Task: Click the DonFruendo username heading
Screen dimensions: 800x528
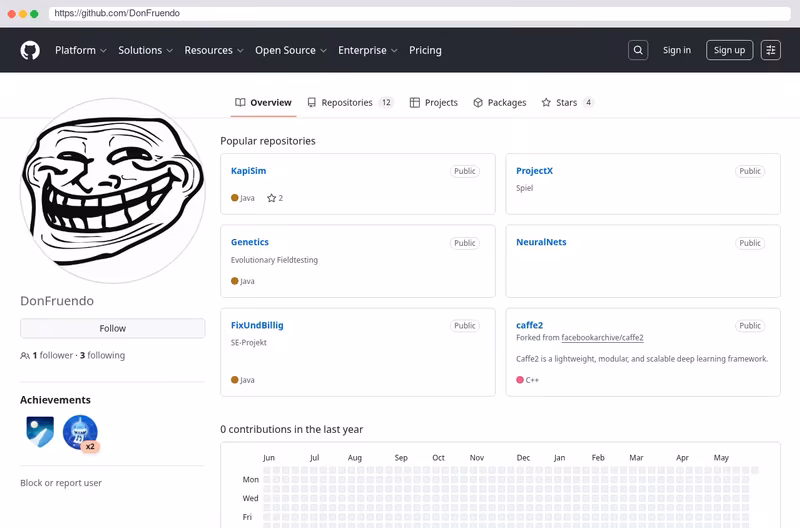Action: click(x=57, y=301)
